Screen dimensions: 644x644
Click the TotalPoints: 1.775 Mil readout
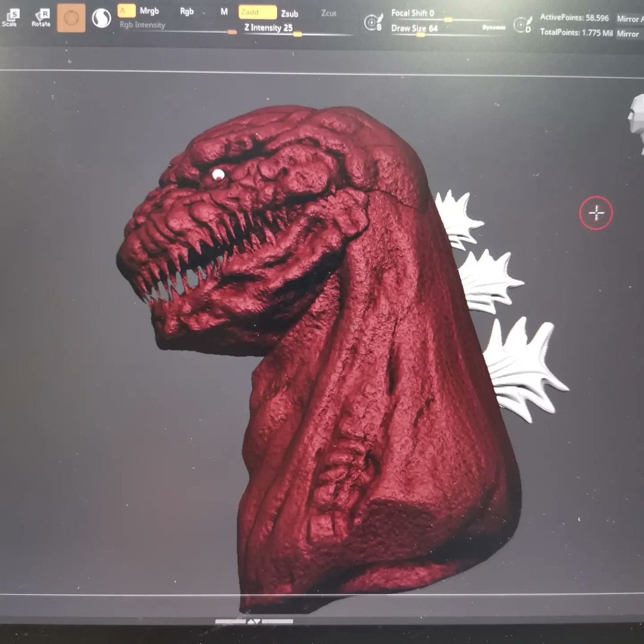(576, 33)
